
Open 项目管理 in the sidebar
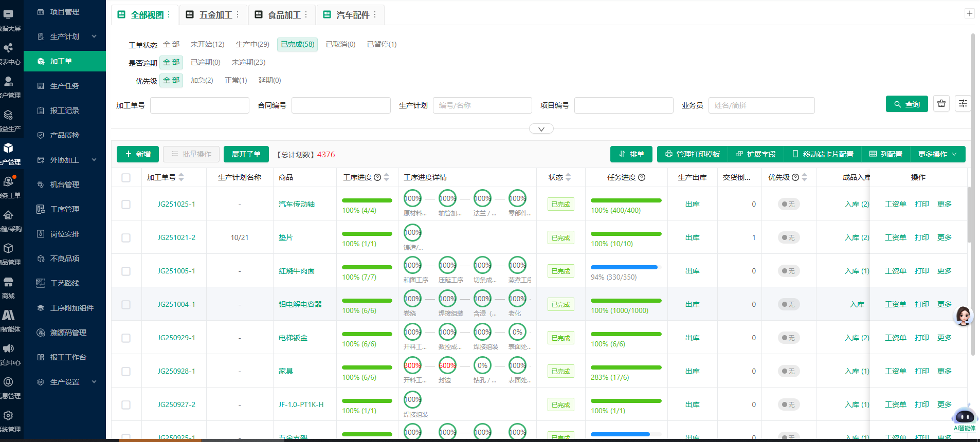pos(64,12)
